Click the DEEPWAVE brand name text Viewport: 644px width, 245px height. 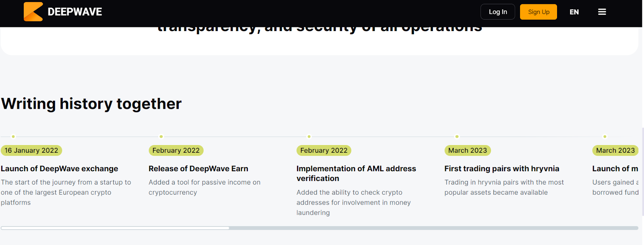point(75,12)
